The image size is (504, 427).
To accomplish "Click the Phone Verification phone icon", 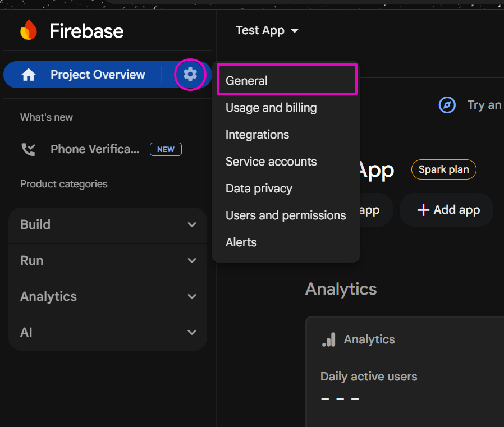I will (28, 149).
